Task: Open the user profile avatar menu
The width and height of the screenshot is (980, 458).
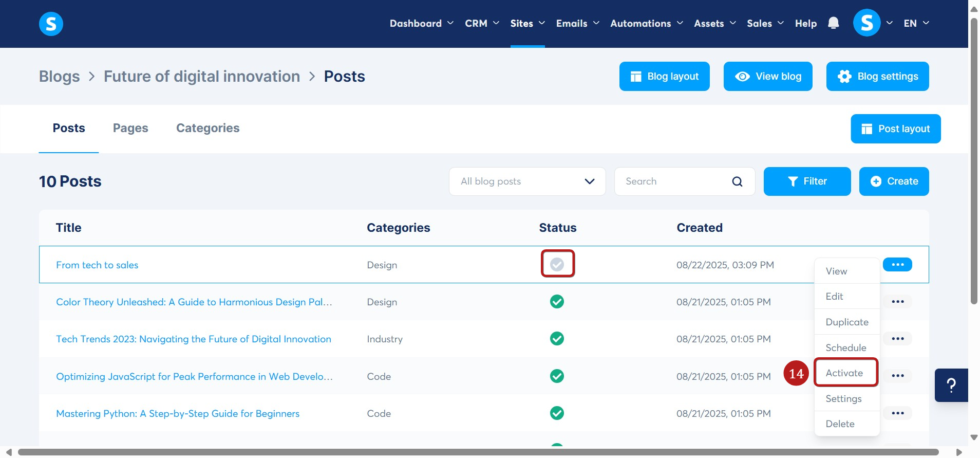Action: tap(866, 23)
